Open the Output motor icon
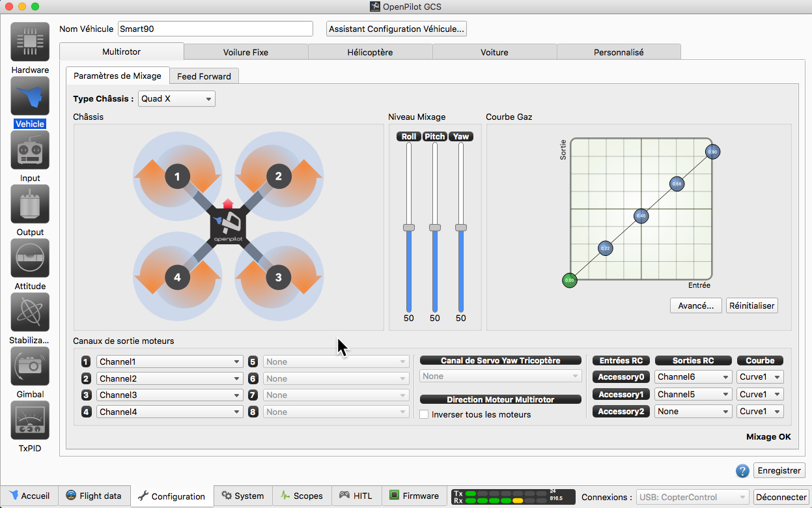The image size is (812, 508). tap(30, 205)
